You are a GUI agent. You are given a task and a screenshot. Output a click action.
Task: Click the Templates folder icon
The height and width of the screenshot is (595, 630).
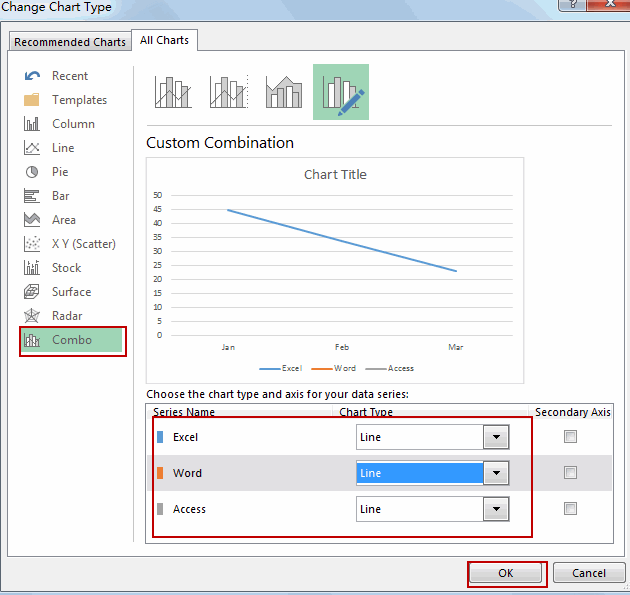[32, 100]
